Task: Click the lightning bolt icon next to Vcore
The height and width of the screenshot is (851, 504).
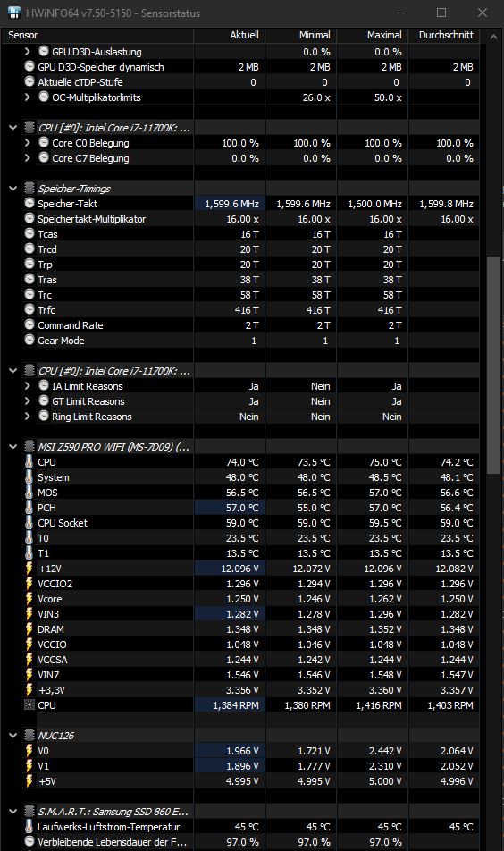Action: coord(29,599)
